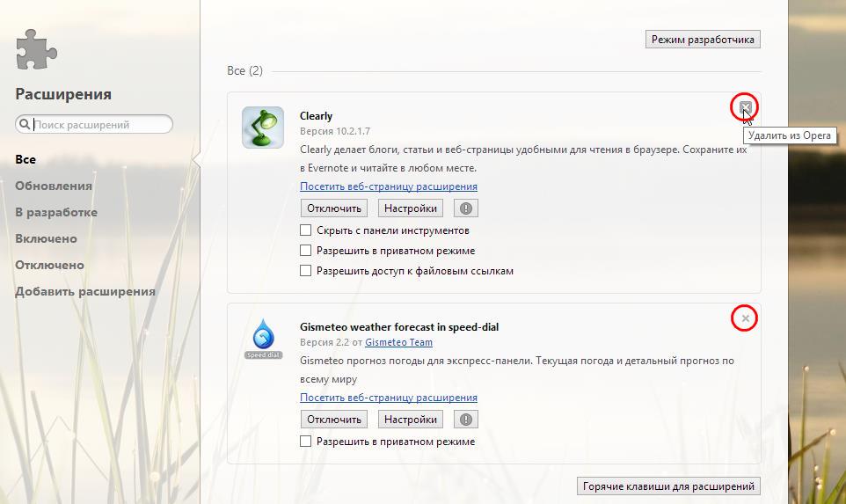
Task: Visit the Clearly extension web page link
Action: point(389,186)
